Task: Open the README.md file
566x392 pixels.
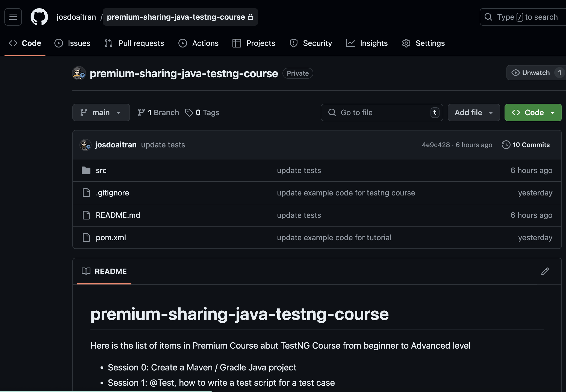Action: point(118,215)
